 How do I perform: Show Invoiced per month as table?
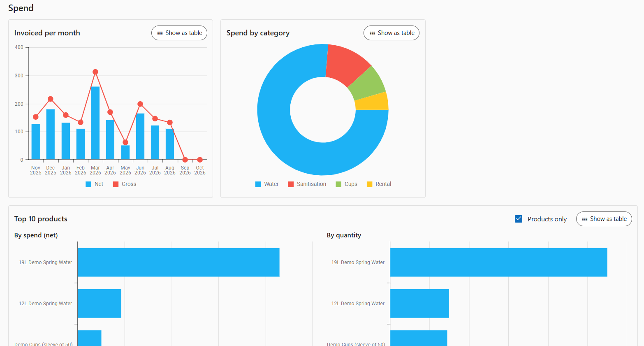pos(179,33)
